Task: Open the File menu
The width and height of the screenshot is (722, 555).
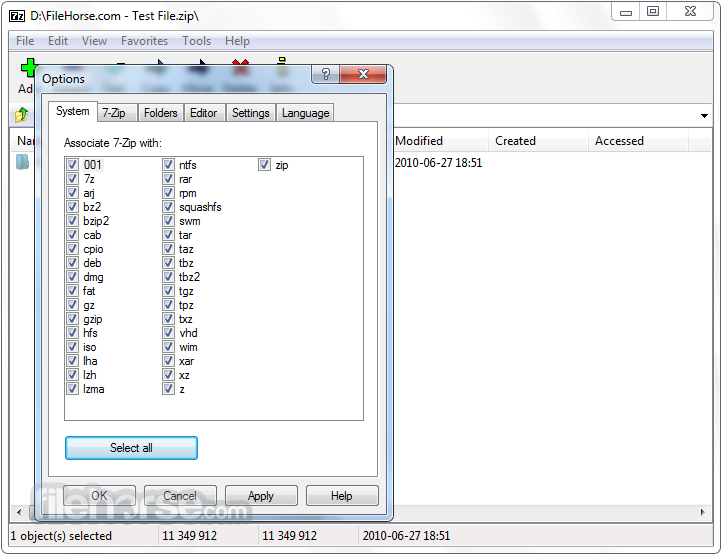Action: pyautogui.click(x=25, y=41)
